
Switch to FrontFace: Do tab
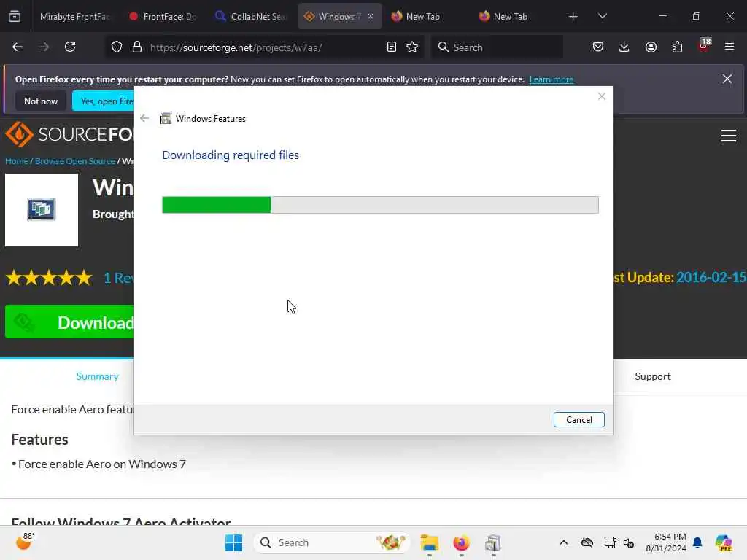(163, 17)
